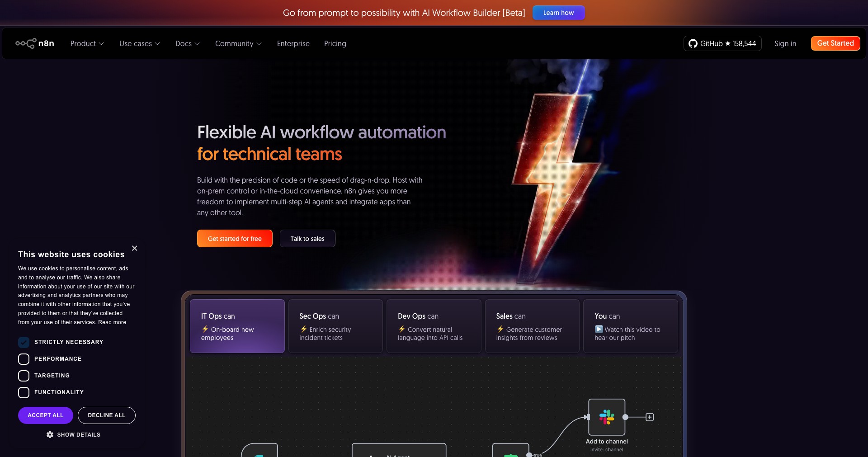Viewport: 868px width, 457px height.
Task: Click the lightning icon in Dev Ops card
Action: click(402, 329)
